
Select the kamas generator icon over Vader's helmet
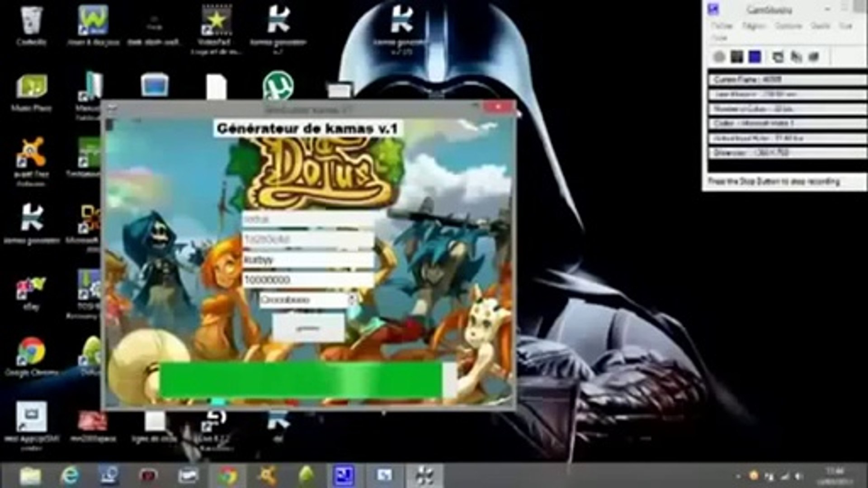(401, 29)
